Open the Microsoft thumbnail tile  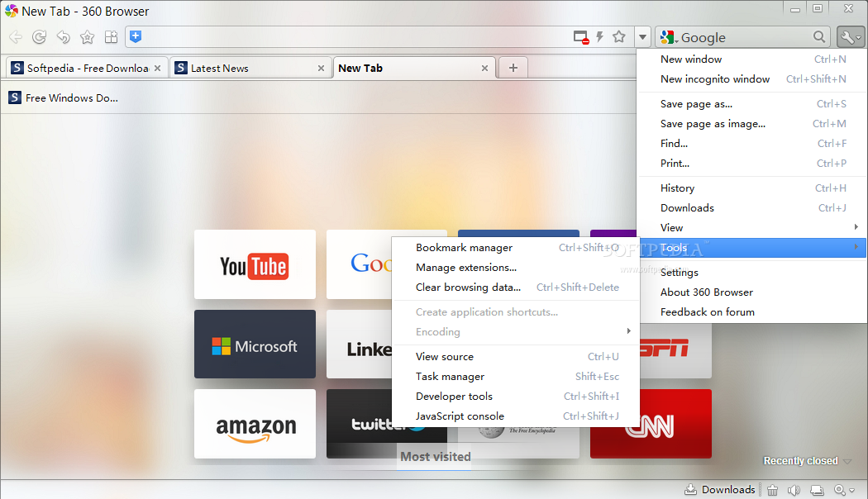(x=255, y=345)
